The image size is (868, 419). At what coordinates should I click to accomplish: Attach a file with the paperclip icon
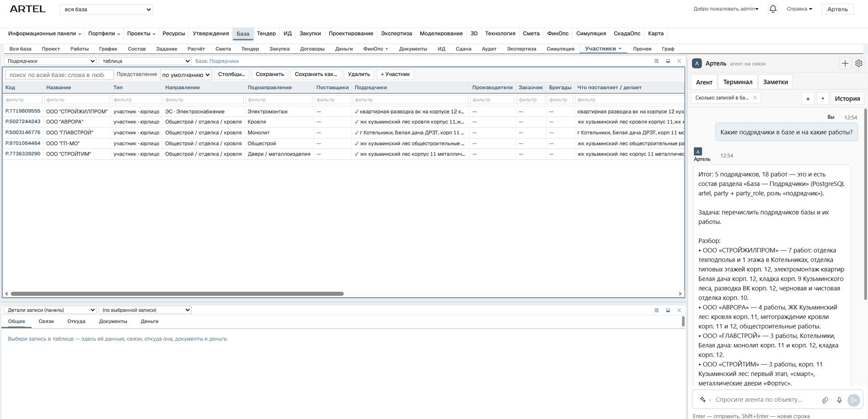825,400
